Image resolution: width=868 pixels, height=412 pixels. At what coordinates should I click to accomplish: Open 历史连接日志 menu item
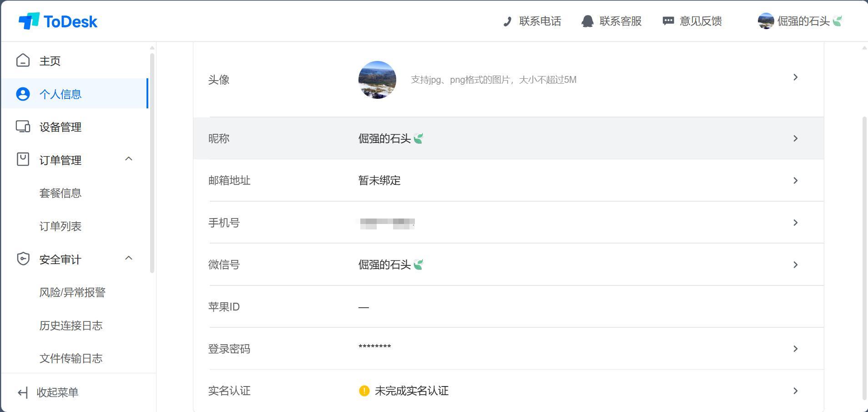pos(71,326)
